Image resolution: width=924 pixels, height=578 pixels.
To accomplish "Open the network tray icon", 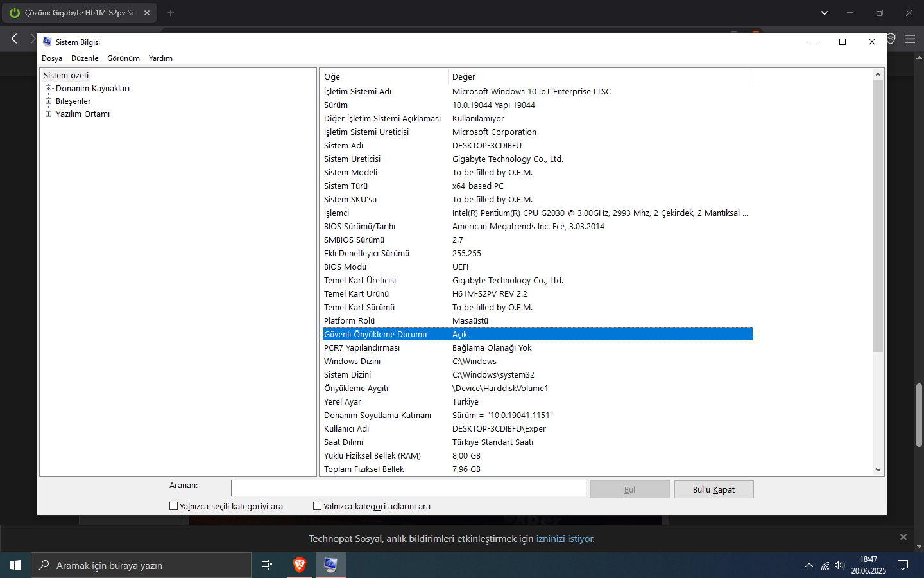I will (x=825, y=566).
